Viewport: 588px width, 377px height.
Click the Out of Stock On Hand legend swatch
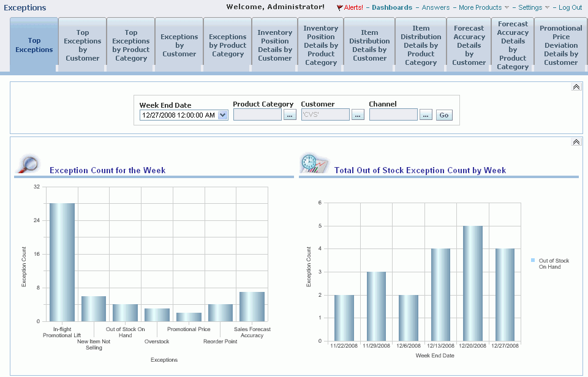pyautogui.click(x=533, y=260)
